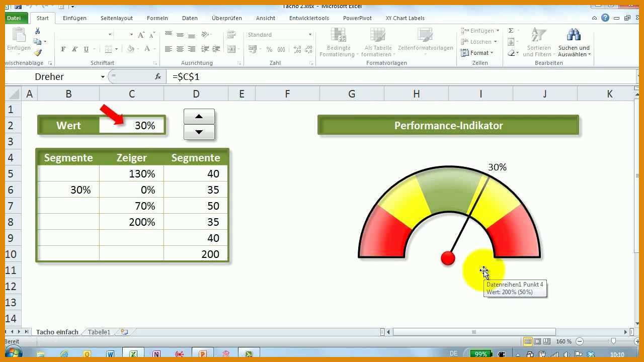Screen dimensions: 644x362
Task: Click the Clear eraser icon
Action: pyautogui.click(x=511, y=53)
